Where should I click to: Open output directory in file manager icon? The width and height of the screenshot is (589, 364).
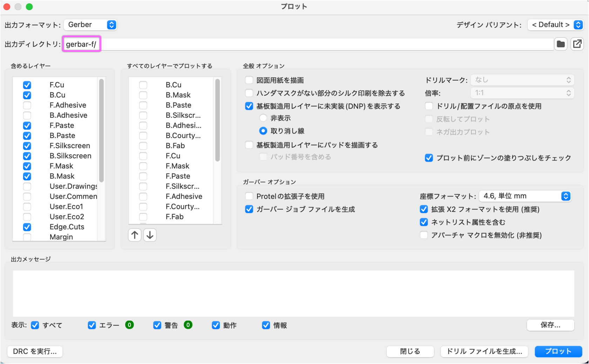(x=577, y=44)
